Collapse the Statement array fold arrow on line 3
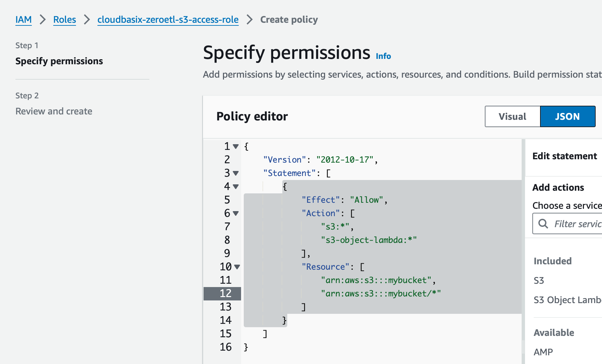The image size is (602, 364). (236, 173)
